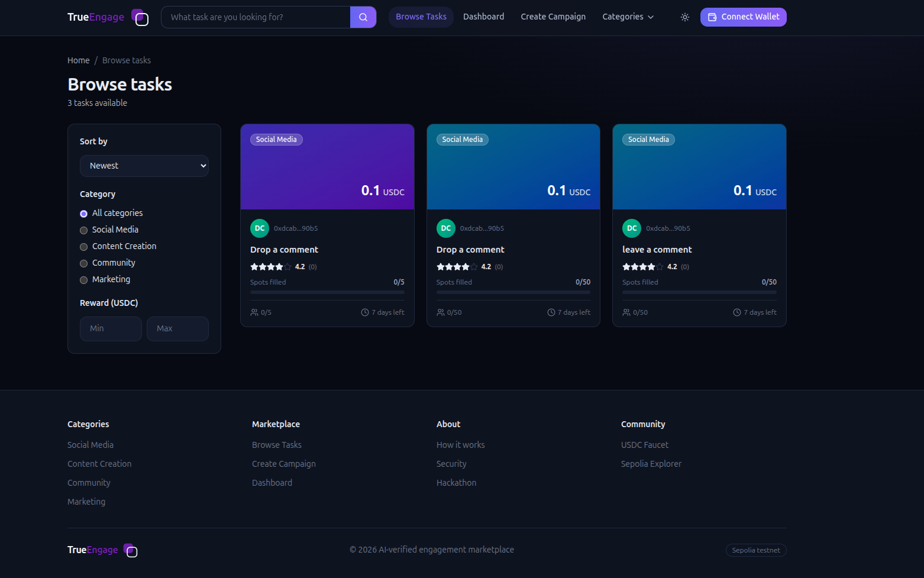This screenshot has width=924, height=578.
Task: Click the star rating on second task card
Action: point(457,267)
